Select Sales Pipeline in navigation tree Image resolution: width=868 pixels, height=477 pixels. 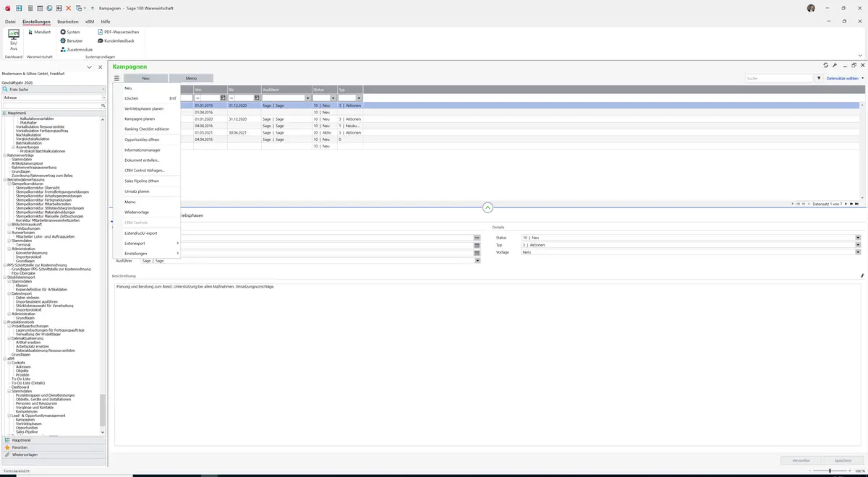tap(26, 431)
